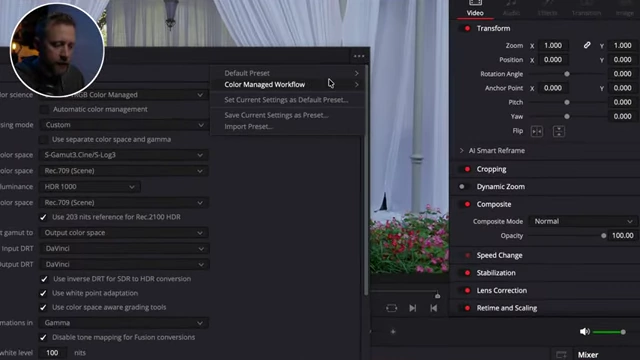The image size is (640, 360).
Task: Open the color science dropdown
Action: [x=124, y=95]
